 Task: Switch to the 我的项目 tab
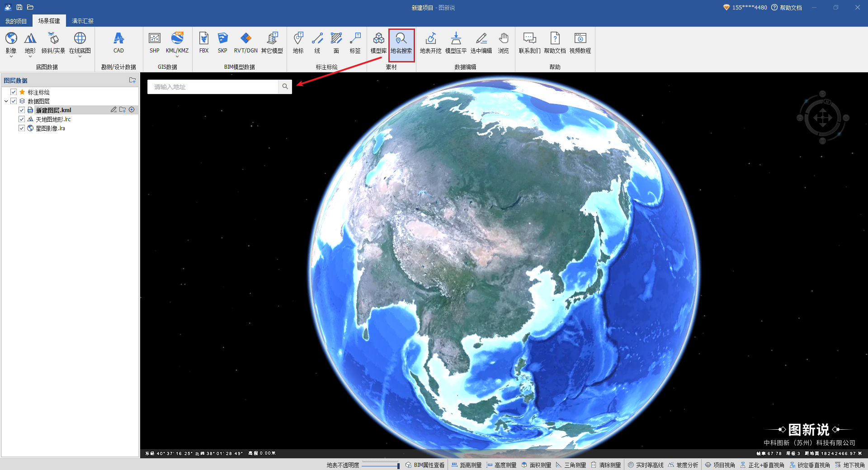pos(16,21)
